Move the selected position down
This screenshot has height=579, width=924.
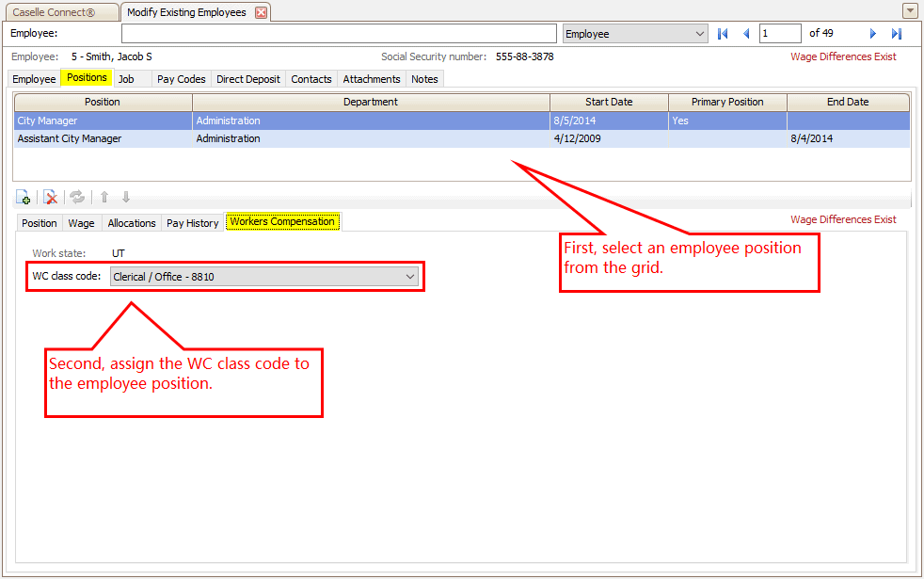(126, 197)
